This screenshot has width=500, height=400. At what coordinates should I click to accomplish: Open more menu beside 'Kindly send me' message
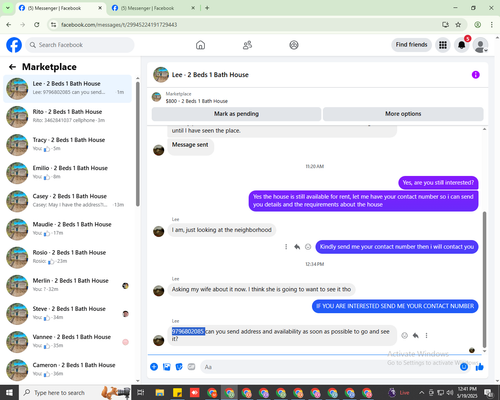point(286,247)
